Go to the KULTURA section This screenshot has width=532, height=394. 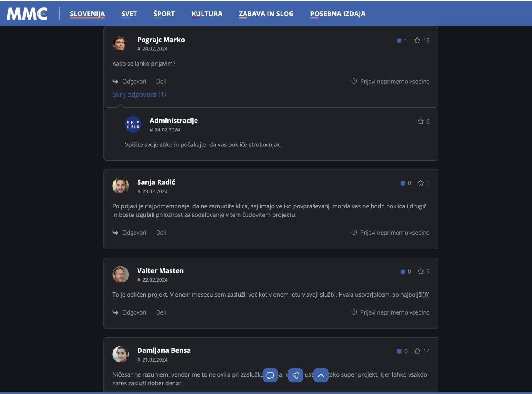point(207,14)
